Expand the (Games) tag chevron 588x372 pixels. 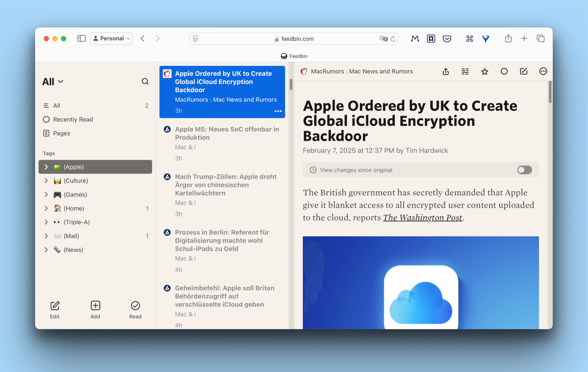46,194
